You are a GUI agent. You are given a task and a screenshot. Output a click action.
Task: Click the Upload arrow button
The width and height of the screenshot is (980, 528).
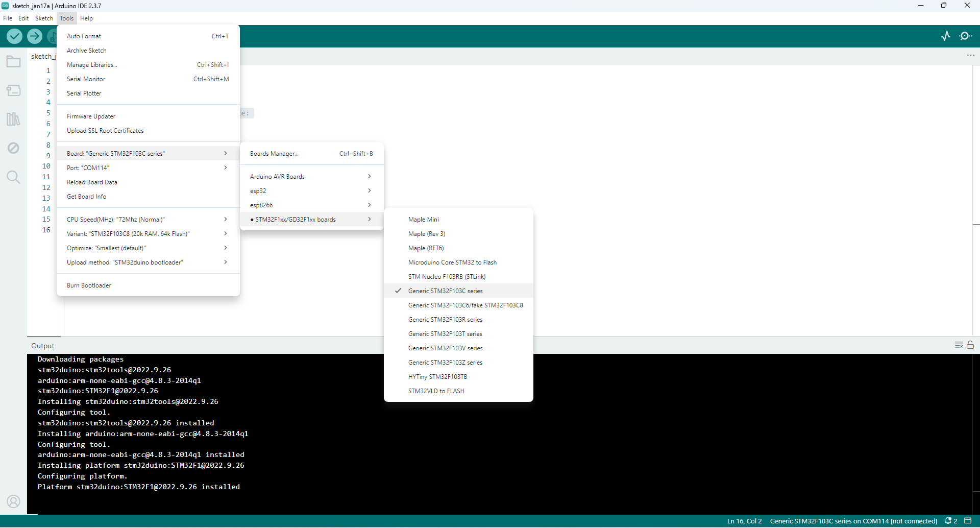35,36
